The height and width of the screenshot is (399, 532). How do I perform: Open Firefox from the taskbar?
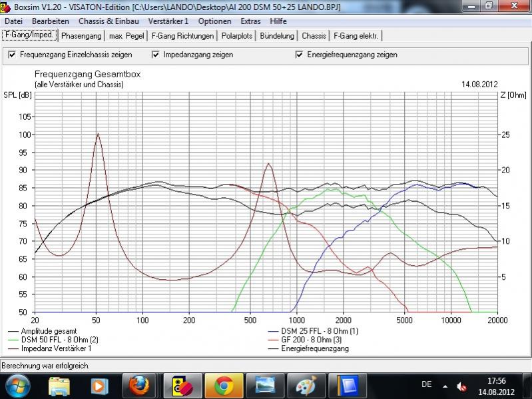click(138, 386)
